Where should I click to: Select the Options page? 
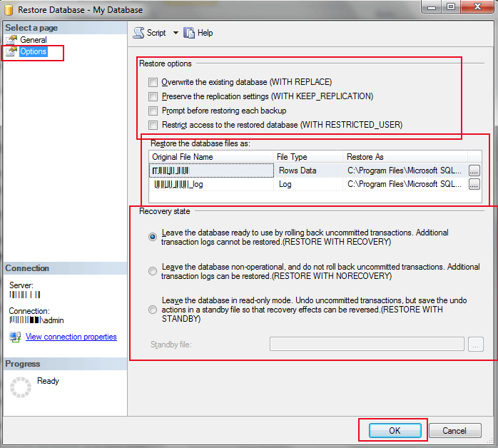33,52
